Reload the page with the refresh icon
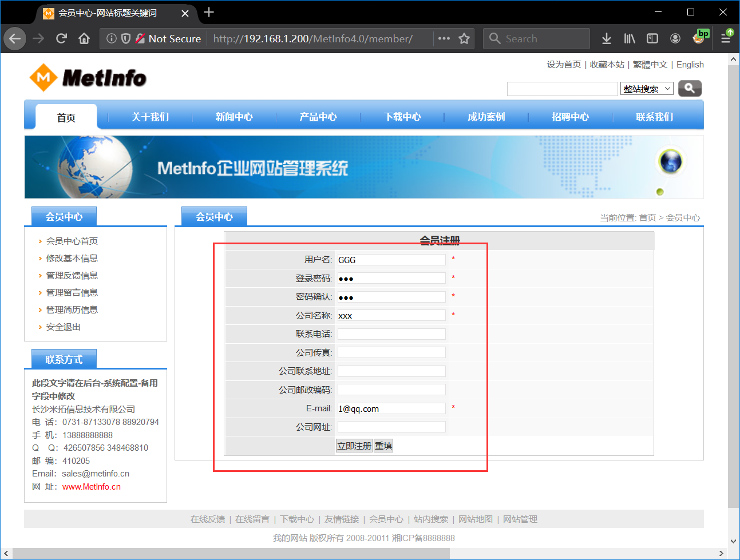 (x=61, y=39)
